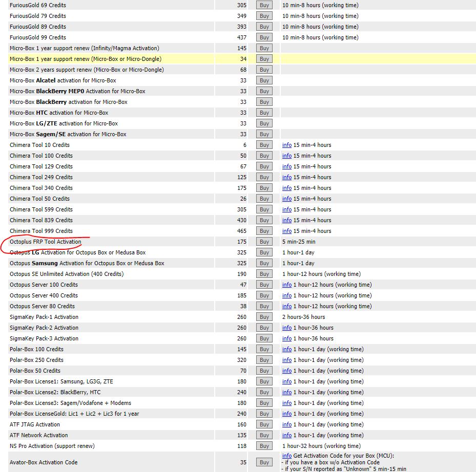Buy Chimera Tool 999 Credits
The width and height of the screenshot is (476, 472).
[264, 231]
